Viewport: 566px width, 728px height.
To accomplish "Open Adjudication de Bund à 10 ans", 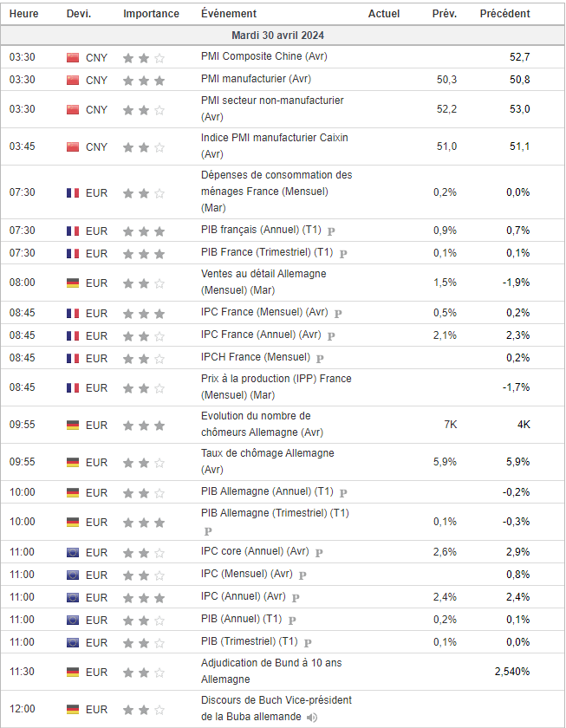I will (x=271, y=671).
